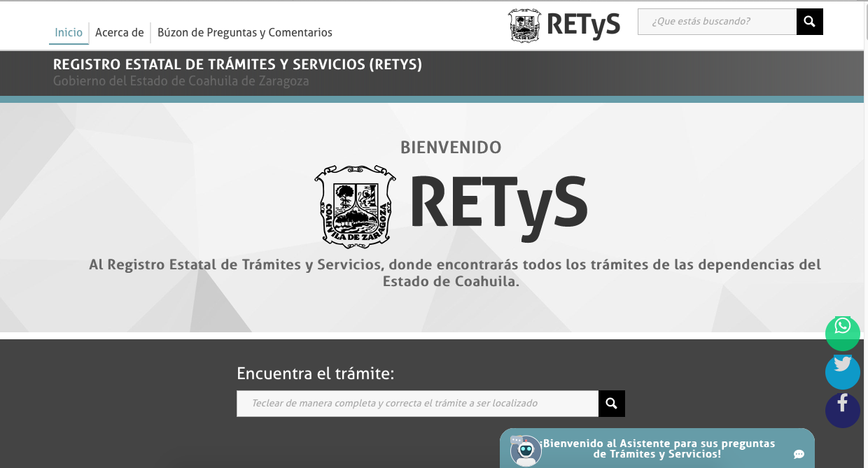Click the speech bubble icon in assistant bar
868x468 pixels.
[799, 454]
